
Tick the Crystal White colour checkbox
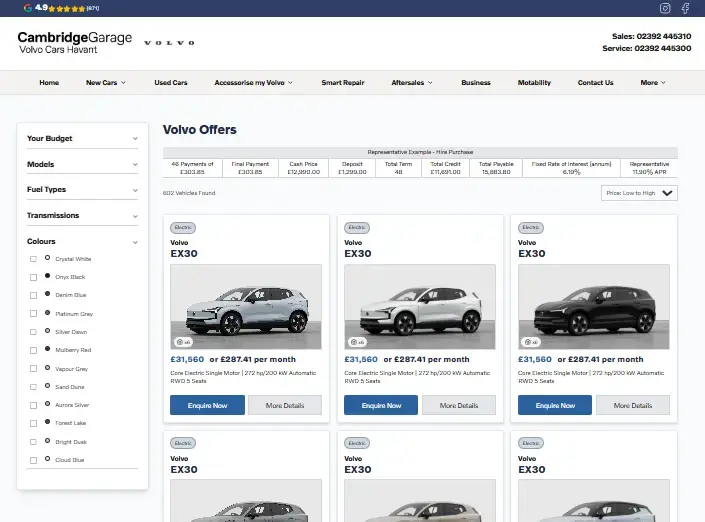(33, 259)
